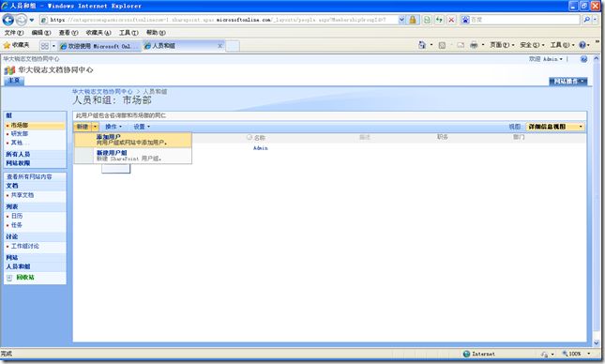Click the 收藏夹 favorites star button
This screenshot has width=605, height=364.
pos(16,45)
